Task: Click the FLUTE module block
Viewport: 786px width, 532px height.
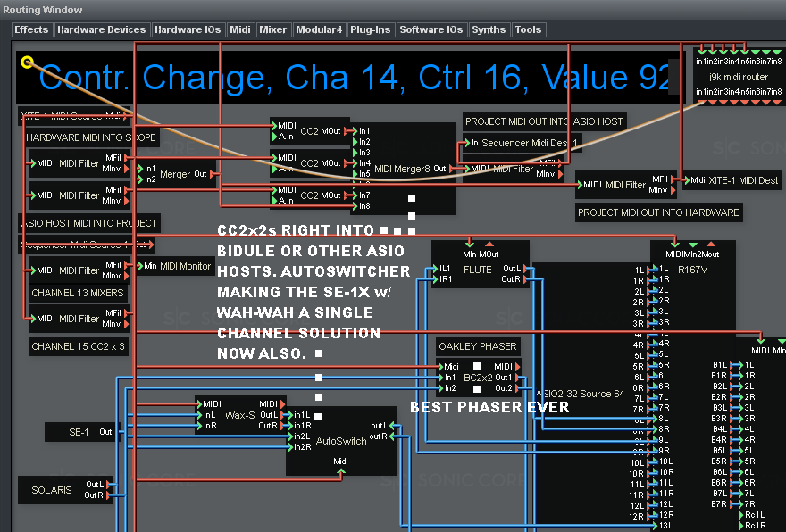Action: [x=477, y=270]
